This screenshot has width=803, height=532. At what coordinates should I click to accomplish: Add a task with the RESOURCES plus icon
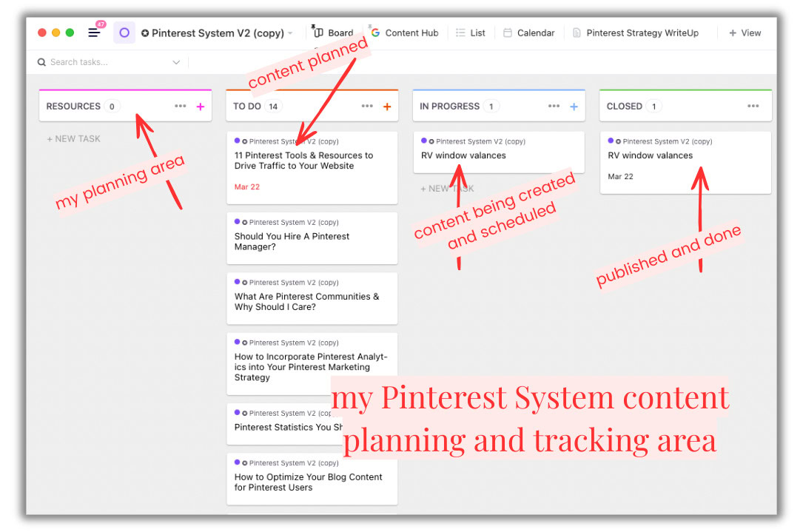201,107
